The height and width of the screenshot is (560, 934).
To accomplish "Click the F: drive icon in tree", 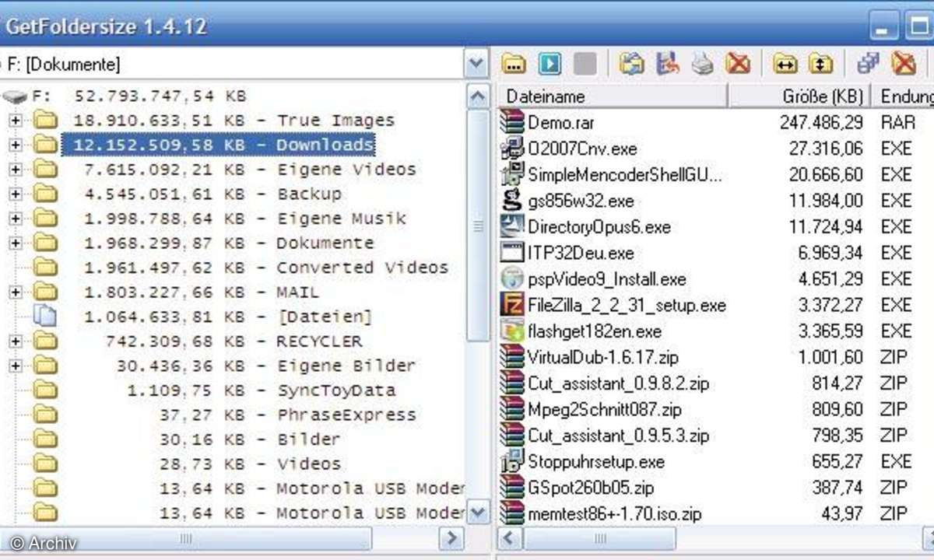I will tap(15, 97).
